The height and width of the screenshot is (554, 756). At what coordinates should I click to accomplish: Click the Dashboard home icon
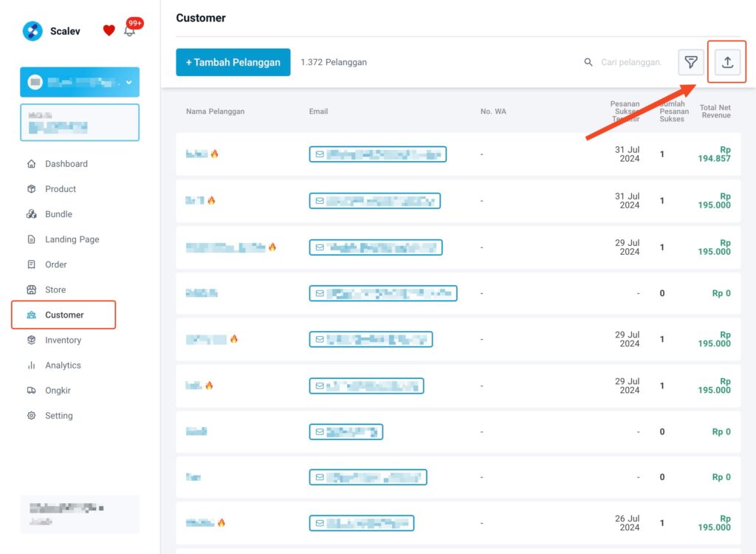[31, 163]
